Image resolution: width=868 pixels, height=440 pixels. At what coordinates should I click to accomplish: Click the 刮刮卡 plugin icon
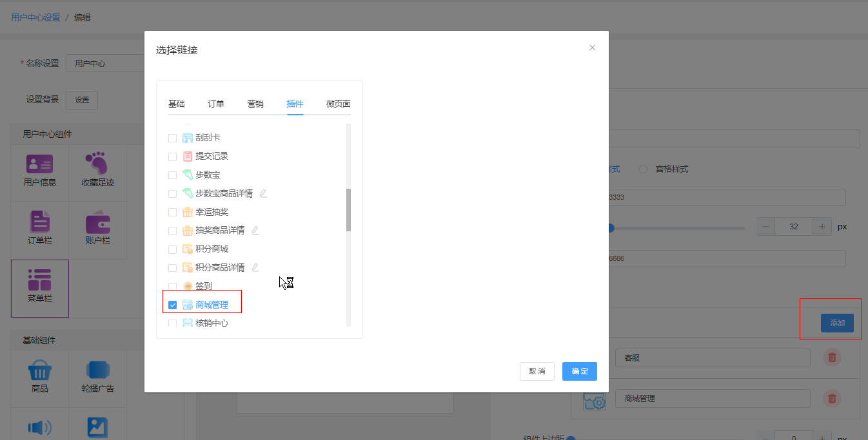coord(188,138)
